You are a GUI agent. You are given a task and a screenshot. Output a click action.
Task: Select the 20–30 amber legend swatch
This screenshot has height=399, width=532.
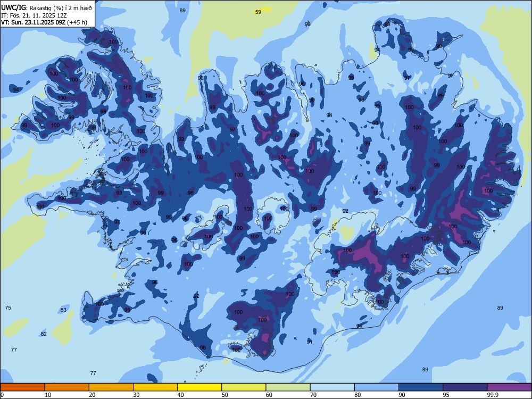(x=111, y=387)
